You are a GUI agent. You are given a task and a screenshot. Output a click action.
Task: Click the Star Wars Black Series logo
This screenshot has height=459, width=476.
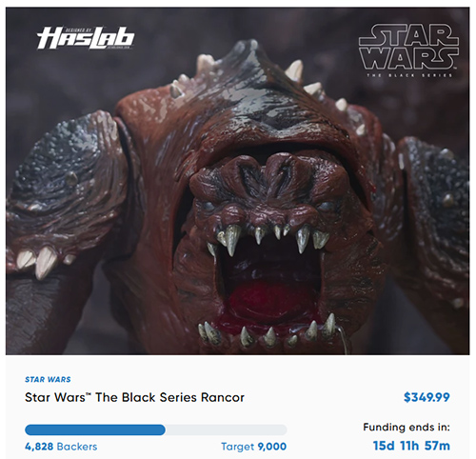click(408, 50)
